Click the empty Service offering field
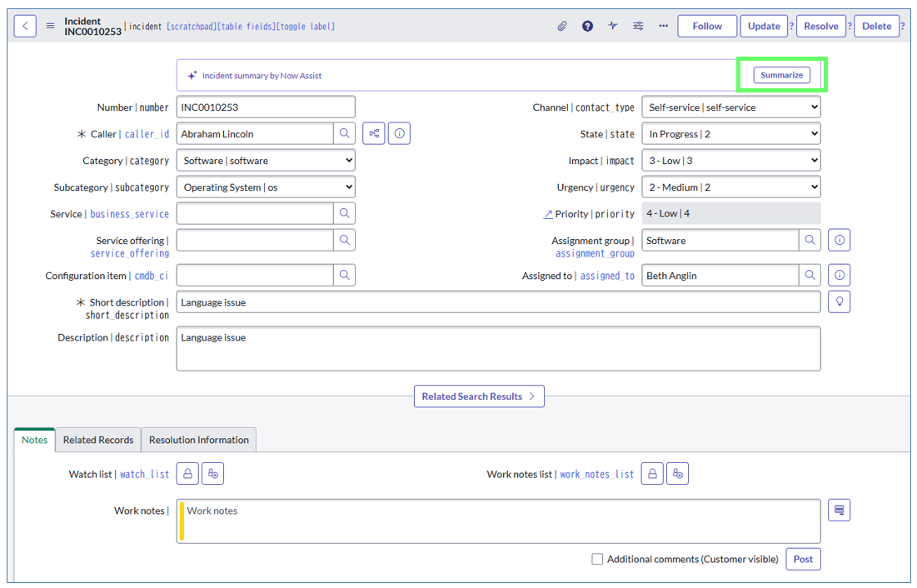Screen dimensions: 917x588 [x=255, y=240]
